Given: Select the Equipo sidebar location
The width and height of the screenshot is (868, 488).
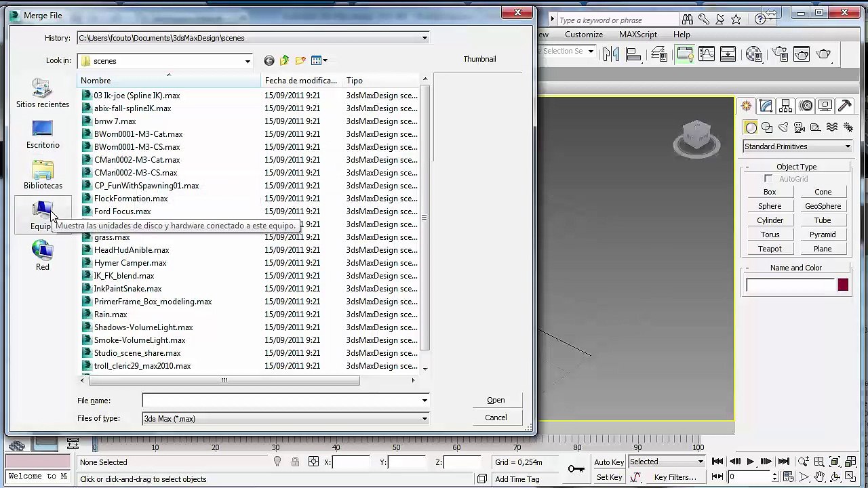Looking at the screenshot, I should click(x=43, y=216).
